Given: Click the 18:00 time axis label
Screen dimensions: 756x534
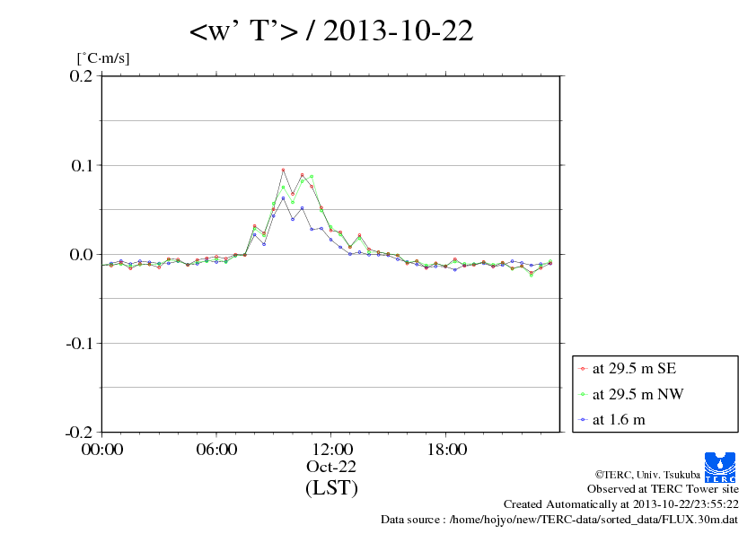Looking at the screenshot, I should 446,450.
